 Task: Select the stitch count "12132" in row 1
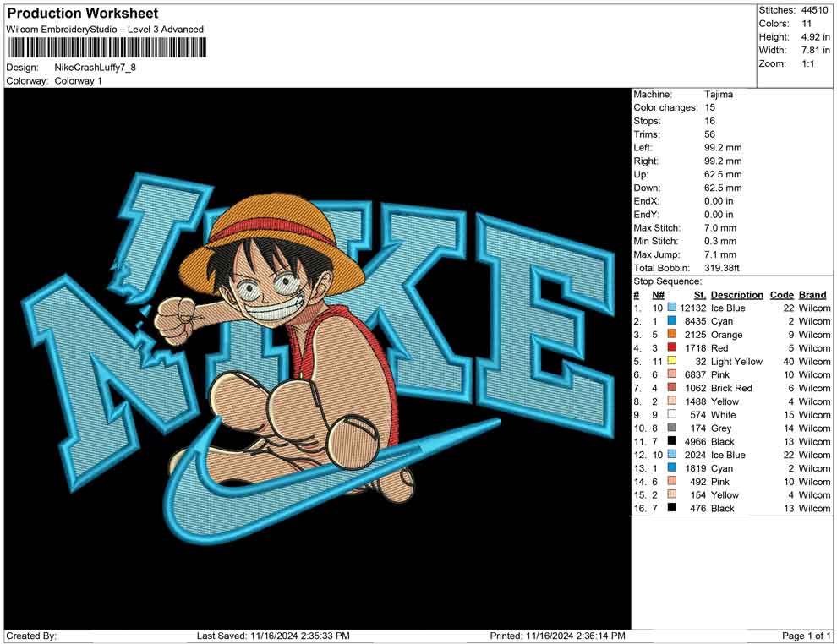pos(693,308)
